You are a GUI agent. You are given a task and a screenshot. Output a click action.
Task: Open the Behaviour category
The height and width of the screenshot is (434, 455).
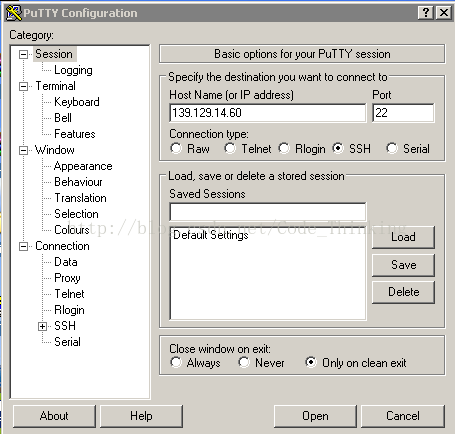tap(78, 182)
